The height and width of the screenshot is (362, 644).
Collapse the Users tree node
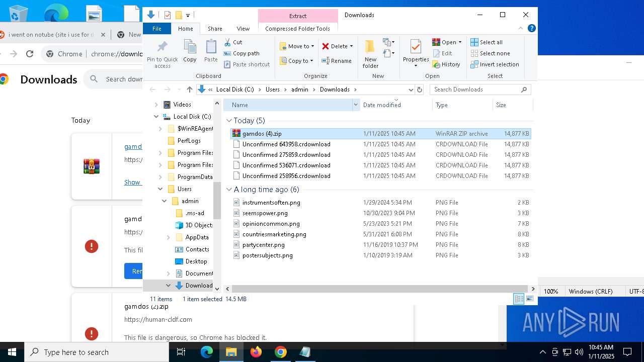click(x=160, y=189)
